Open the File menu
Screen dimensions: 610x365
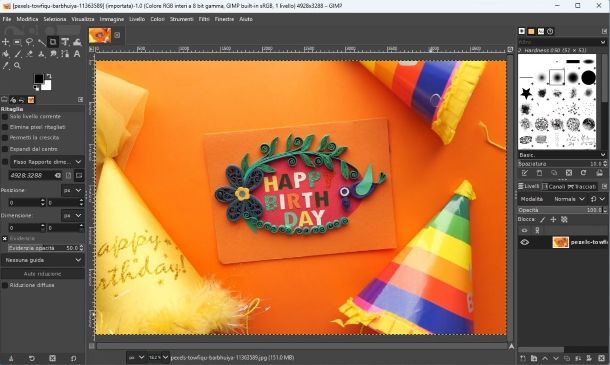pyautogui.click(x=7, y=19)
